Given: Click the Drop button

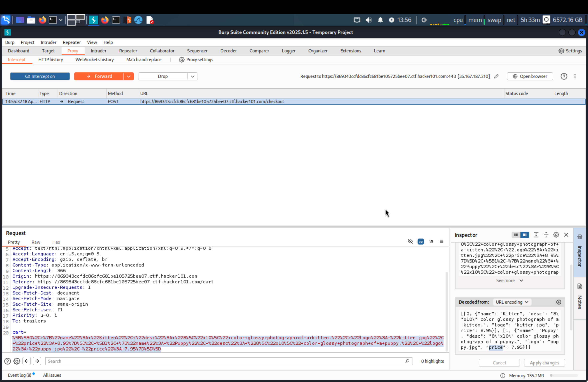Looking at the screenshot, I should pyautogui.click(x=163, y=76).
